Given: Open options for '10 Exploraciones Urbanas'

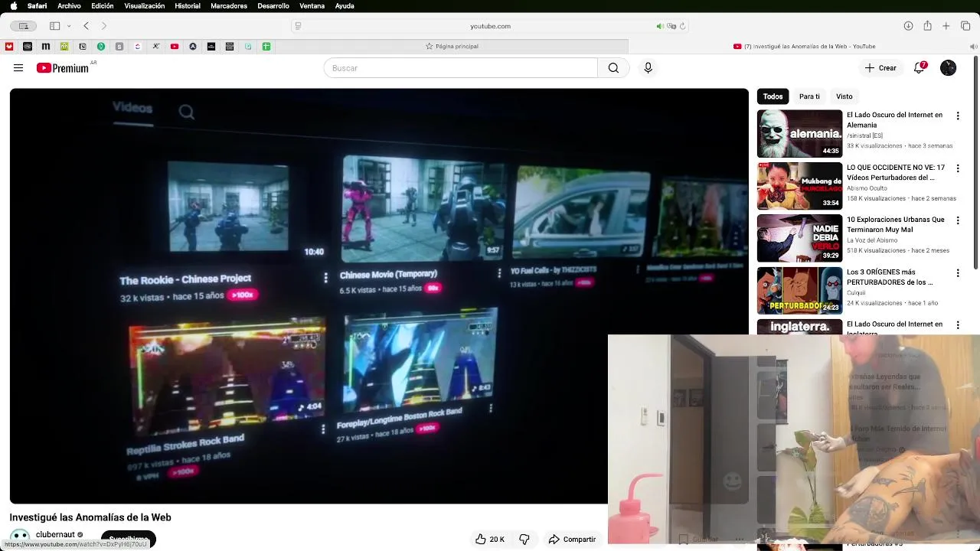Looking at the screenshot, I should (x=958, y=220).
